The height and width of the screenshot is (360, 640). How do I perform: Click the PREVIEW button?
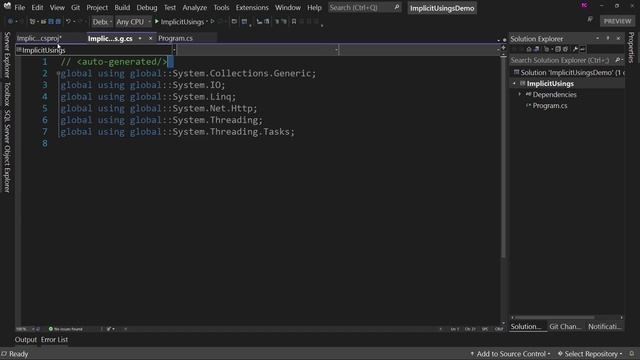(x=617, y=21)
